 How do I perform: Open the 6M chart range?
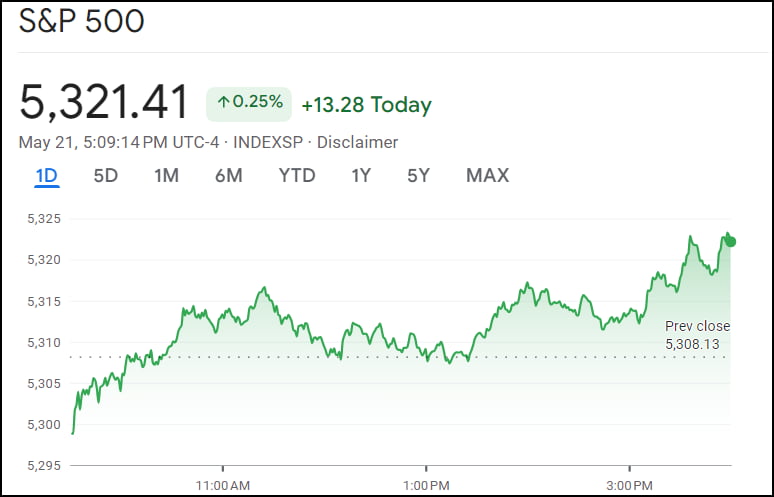click(229, 176)
